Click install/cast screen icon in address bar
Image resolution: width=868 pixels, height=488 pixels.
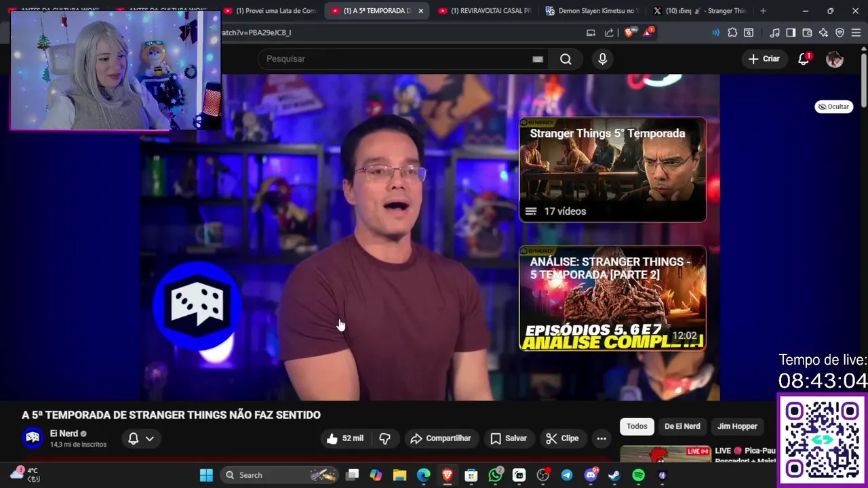click(591, 33)
